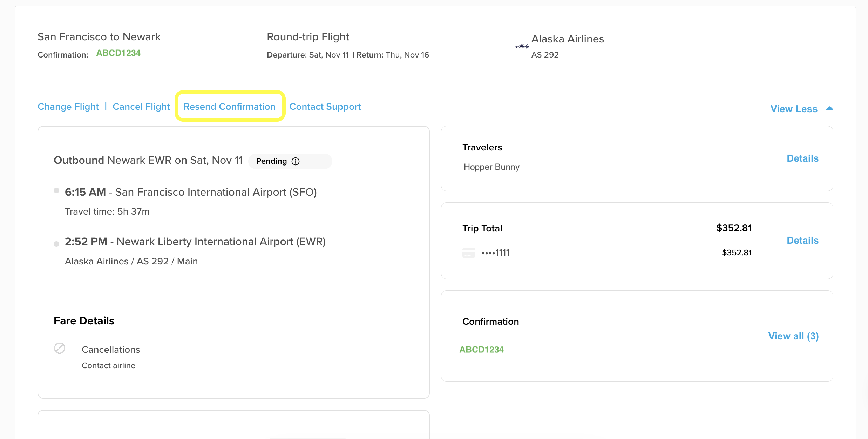View all (3) confirmations
Viewport: 868px width, 439px height.
tap(793, 336)
